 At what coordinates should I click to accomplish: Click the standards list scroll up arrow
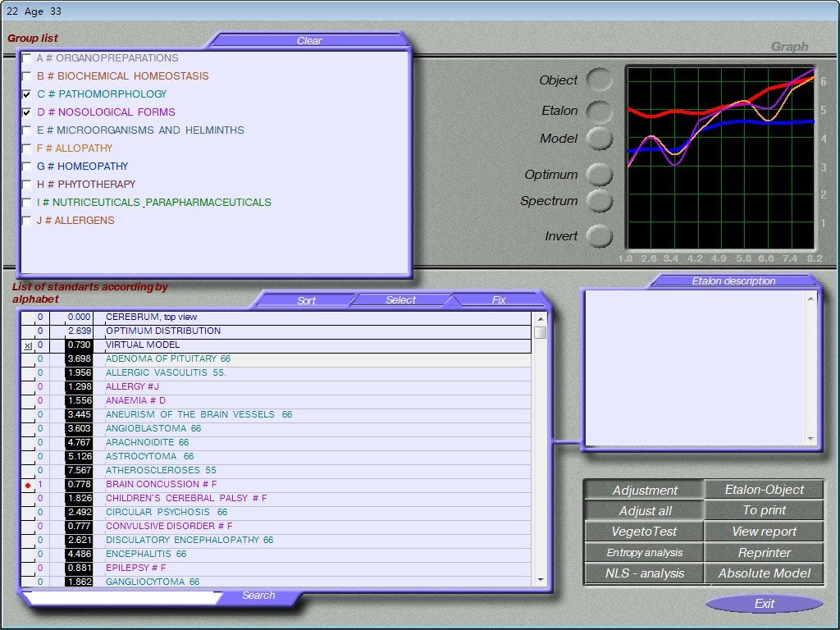click(x=540, y=317)
